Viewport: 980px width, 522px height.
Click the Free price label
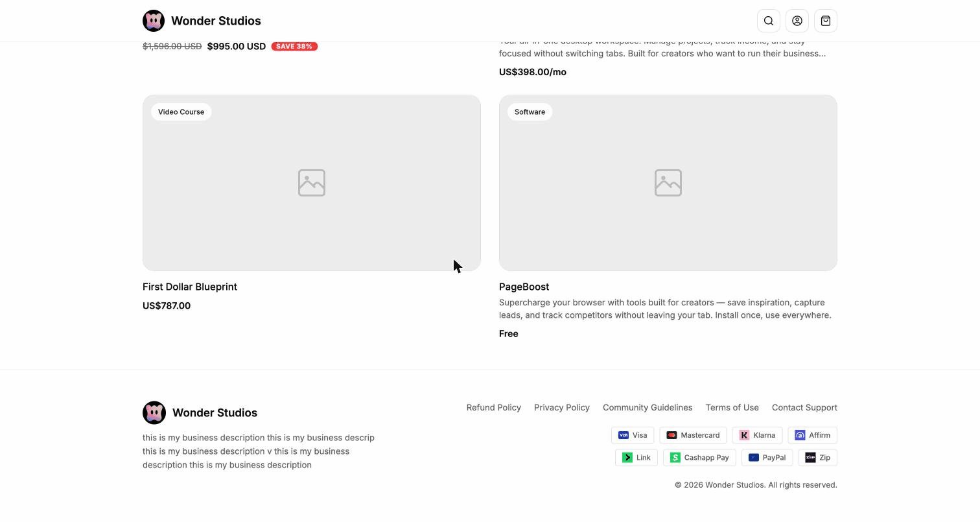[x=509, y=333]
